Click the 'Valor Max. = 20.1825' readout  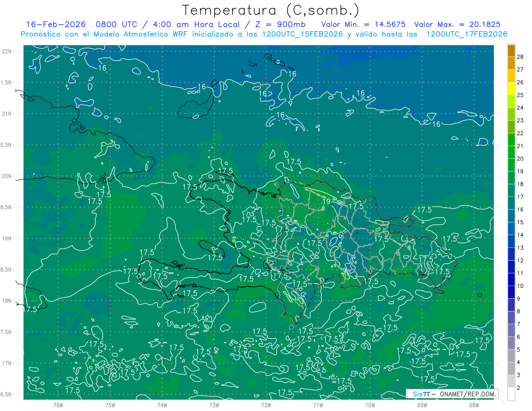pos(458,24)
